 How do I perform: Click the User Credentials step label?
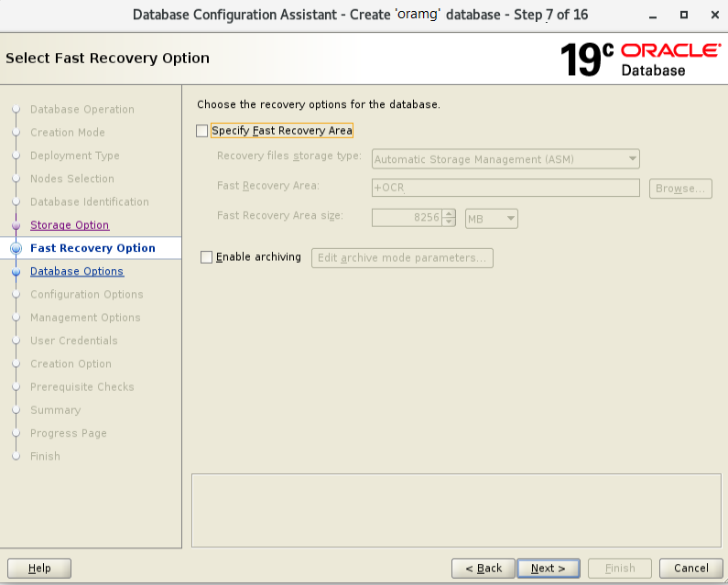[x=74, y=341]
